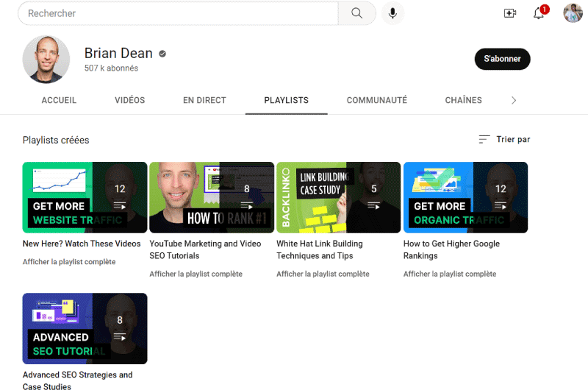The width and height of the screenshot is (588, 390).
Task: Open White Hat Link Building Techniques title
Action: pyautogui.click(x=320, y=249)
